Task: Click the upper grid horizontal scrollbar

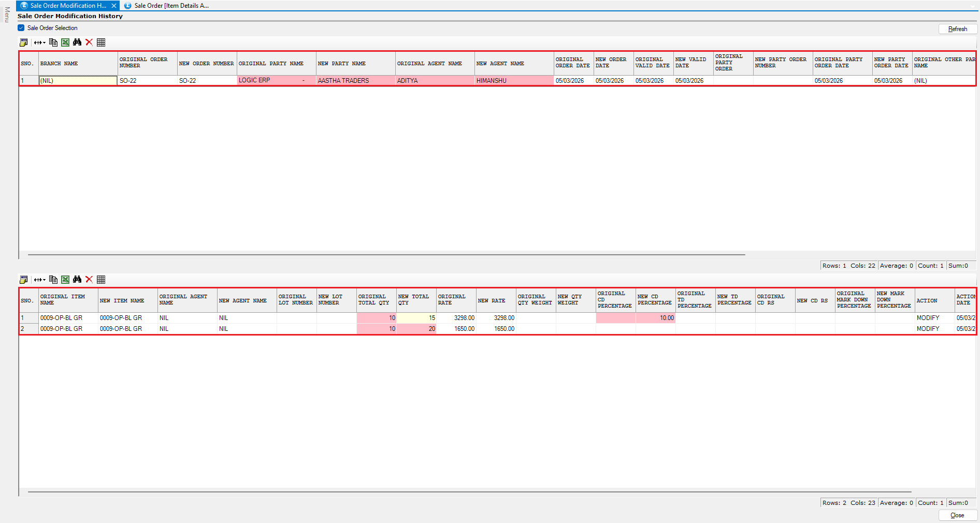Action: pos(386,255)
